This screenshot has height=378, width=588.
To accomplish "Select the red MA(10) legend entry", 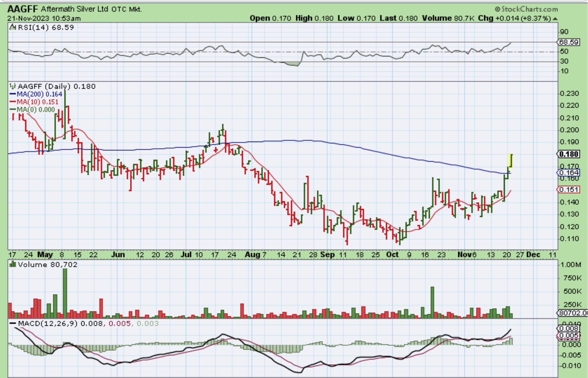I will click(x=34, y=102).
